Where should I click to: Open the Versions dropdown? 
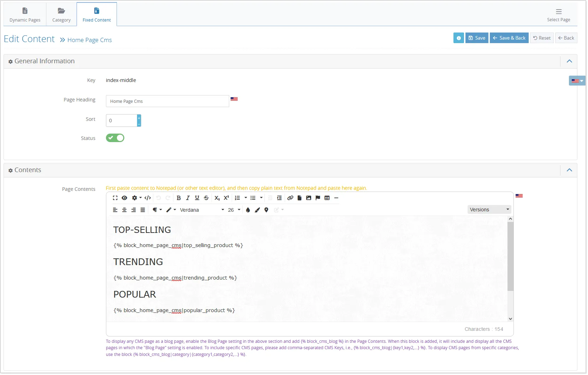(x=489, y=210)
